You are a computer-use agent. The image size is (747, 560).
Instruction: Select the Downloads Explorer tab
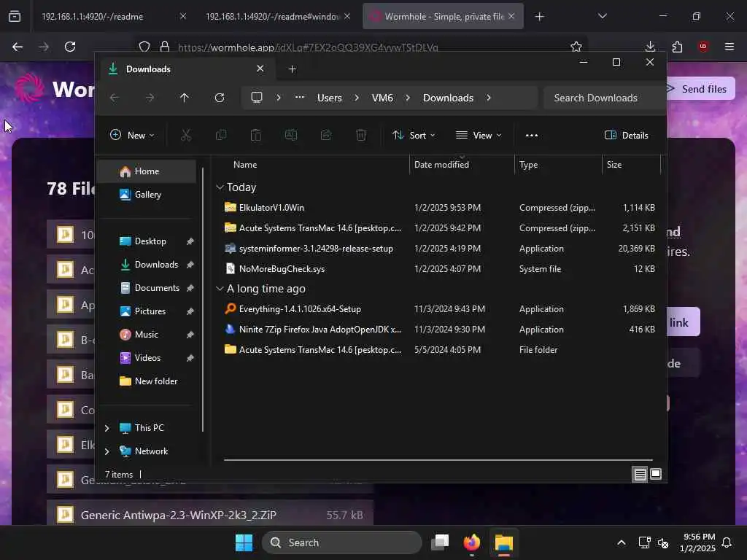coord(186,69)
